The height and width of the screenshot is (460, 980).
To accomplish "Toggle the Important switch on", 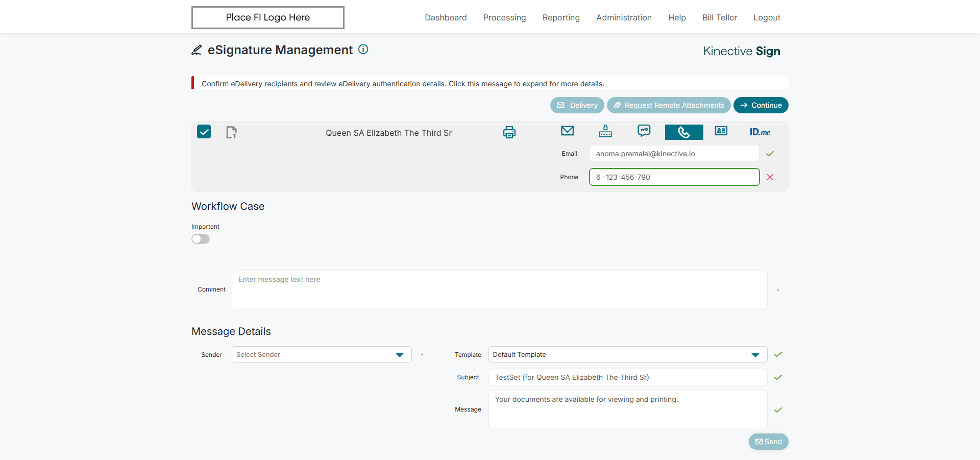I will (201, 239).
